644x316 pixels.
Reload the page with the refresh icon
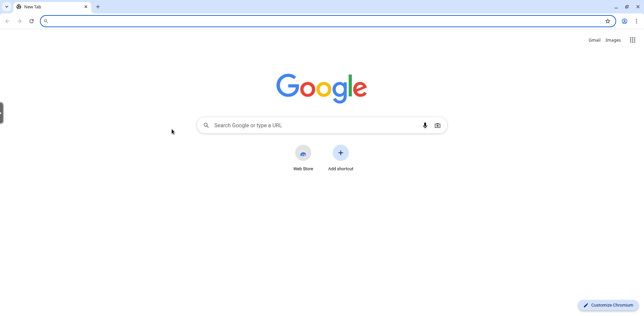click(32, 21)
